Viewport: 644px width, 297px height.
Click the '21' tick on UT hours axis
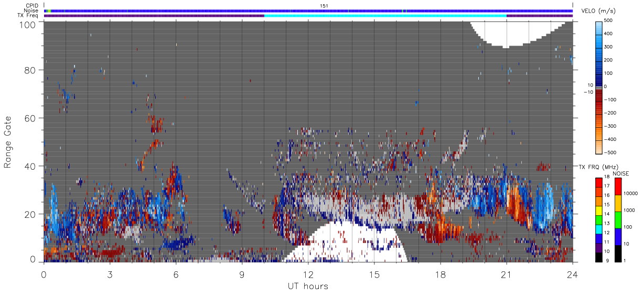tap(506, 274)
